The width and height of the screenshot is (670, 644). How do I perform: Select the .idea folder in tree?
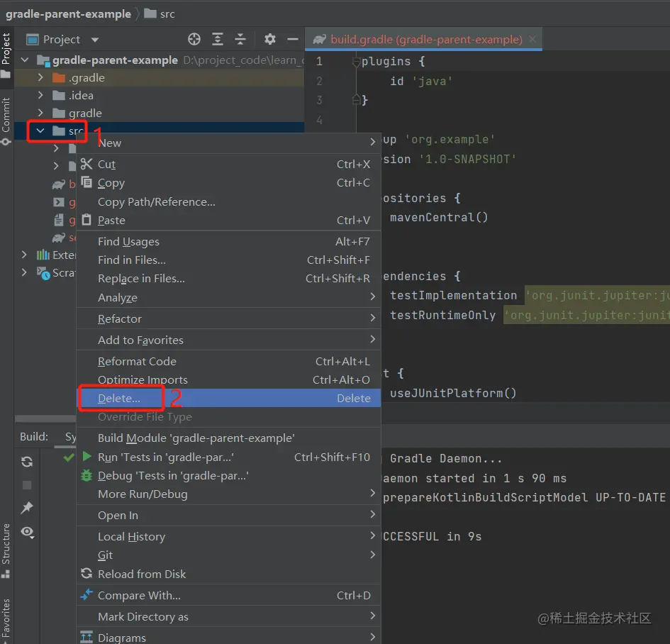[82, 95]
